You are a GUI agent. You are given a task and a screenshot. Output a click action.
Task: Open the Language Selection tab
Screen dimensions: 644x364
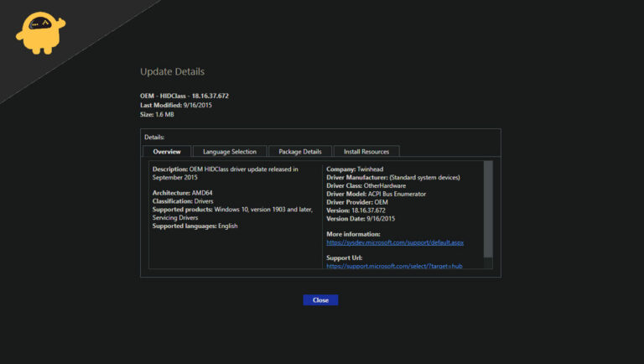pyautogui.click(x=230, y=152)
